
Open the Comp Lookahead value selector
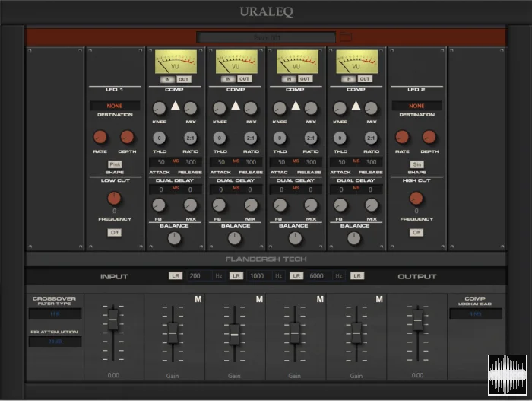pyautogui.click(x=476, y=313)
